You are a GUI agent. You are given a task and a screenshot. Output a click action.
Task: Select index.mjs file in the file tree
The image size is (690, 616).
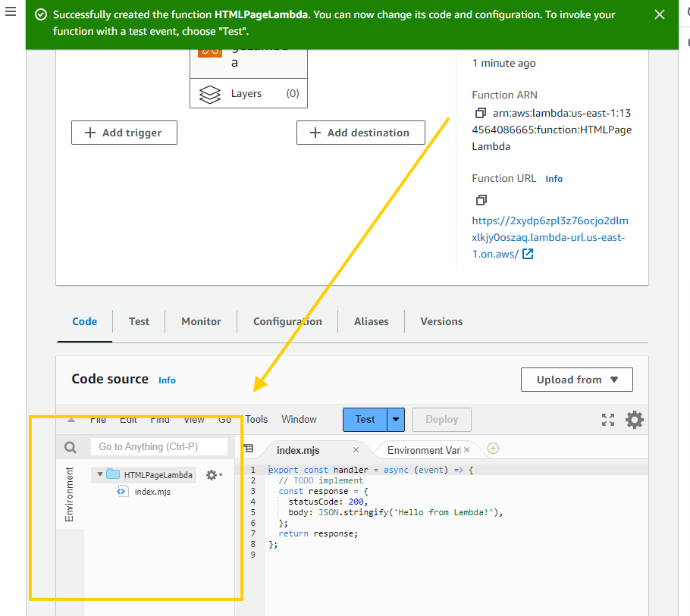point(152,492)
